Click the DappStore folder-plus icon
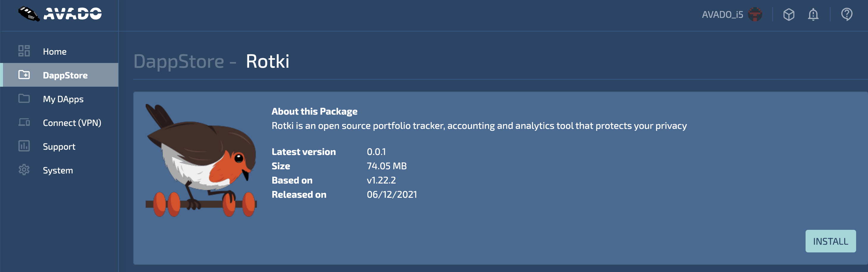The width and height of the screenshot is (868, 272). [24, 75]
